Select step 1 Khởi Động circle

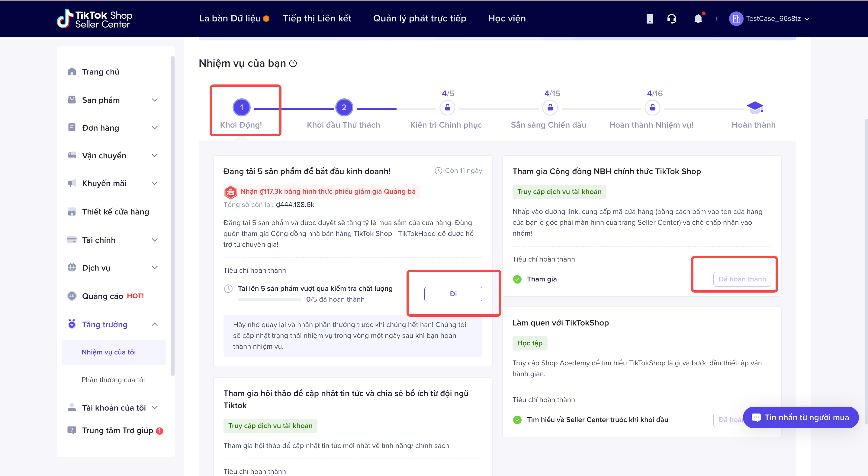[x=241, y=107]
